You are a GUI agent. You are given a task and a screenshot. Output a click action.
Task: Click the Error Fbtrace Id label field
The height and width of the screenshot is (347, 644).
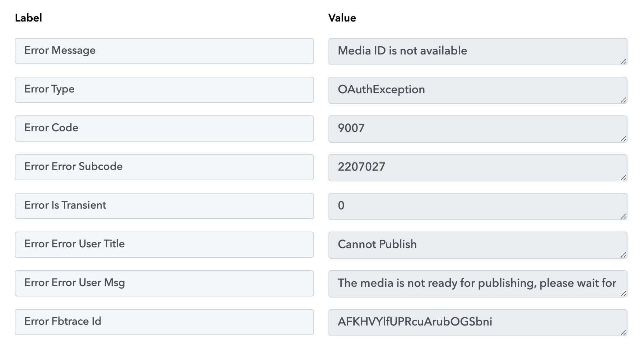[x=164, y=322]
